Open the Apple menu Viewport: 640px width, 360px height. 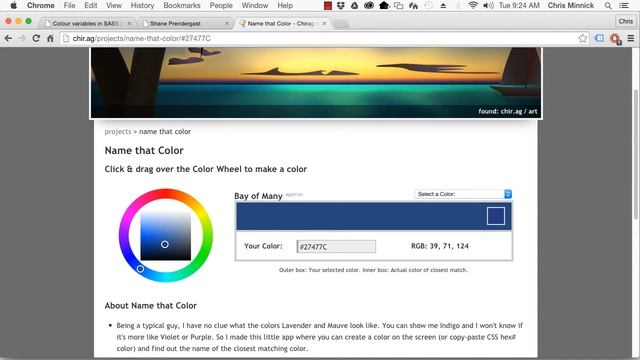pyautogui.click(x=13, y=5)
